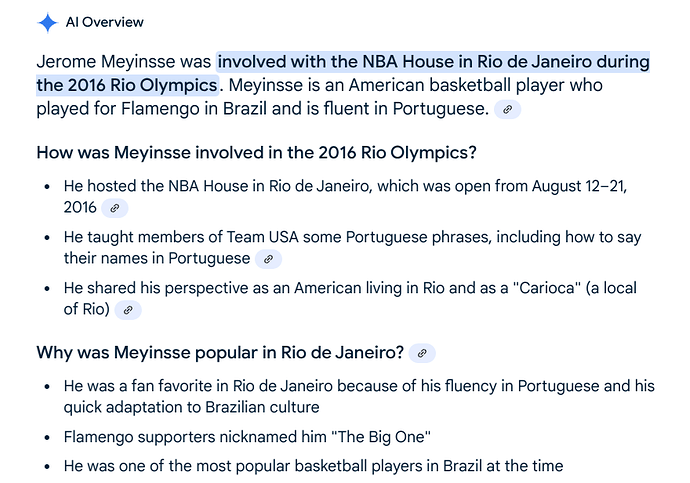Click bullet mentioning nickname 'The Big One'
The width and height of the screenshot is (690, 483).
(x=247, y=437)
